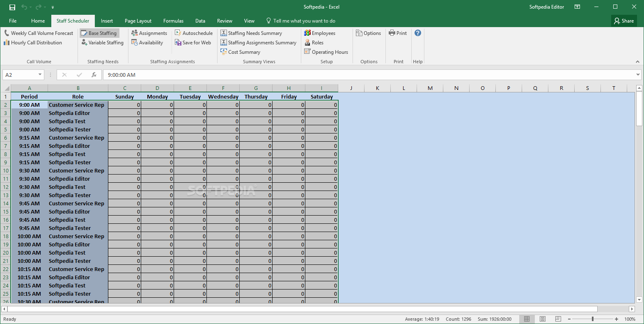Image resolution: width=644 pixels, height=324 pixels.
Task: Click the 100% zoom level
Action: [x=630, y=319]
